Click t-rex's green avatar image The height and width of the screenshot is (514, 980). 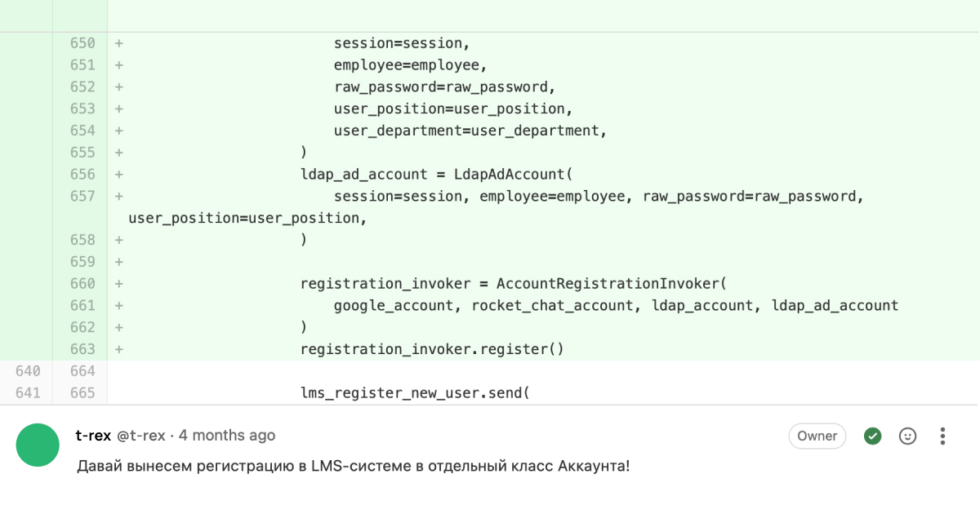click(x=38, y=445)
